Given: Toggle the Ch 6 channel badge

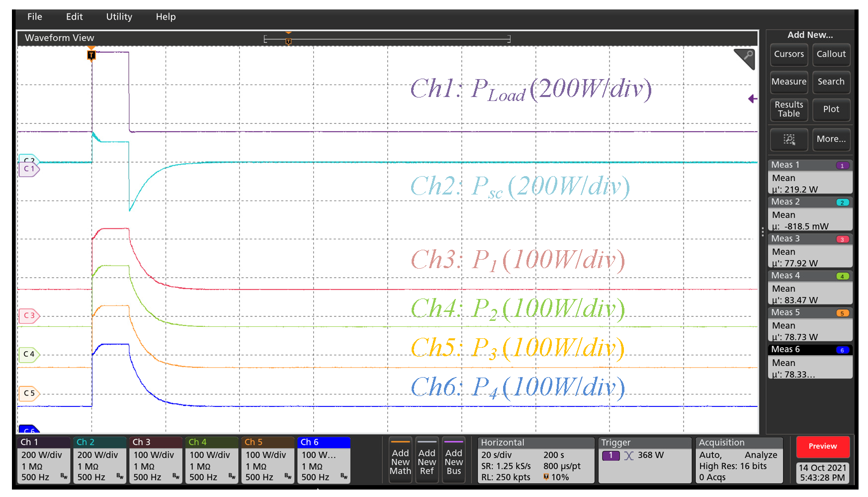Looking at the screenshot, I should 324,460.
